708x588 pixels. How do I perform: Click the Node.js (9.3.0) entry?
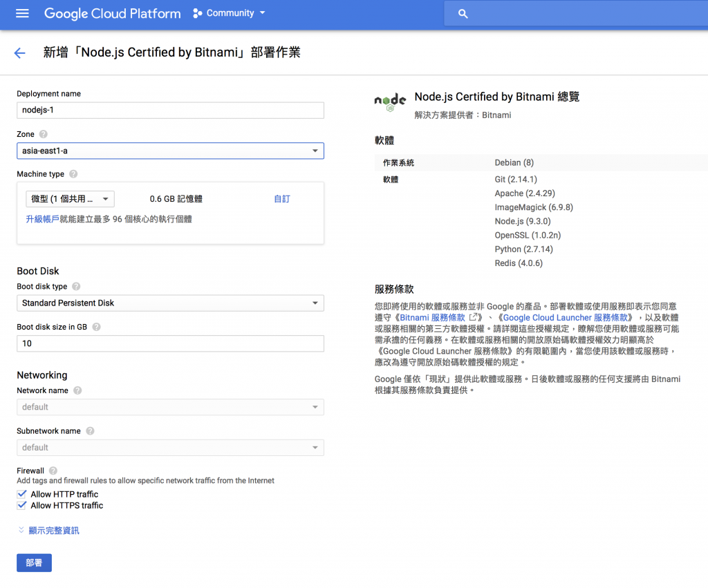click(x=523, y=221)
